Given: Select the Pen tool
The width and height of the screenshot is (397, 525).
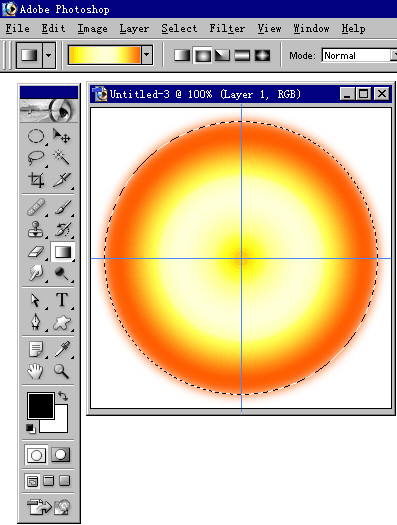Looking at the screenshot, I should click(x=36, y=322).
